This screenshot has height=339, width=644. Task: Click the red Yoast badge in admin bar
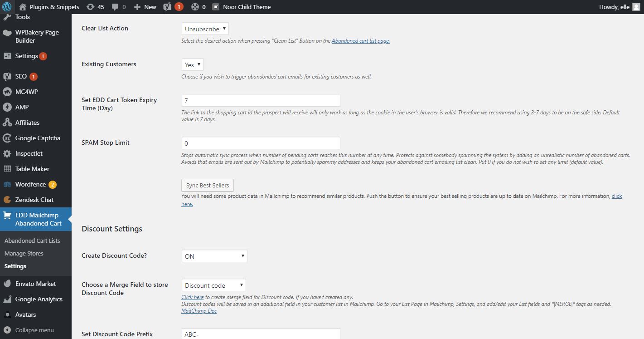179,7
